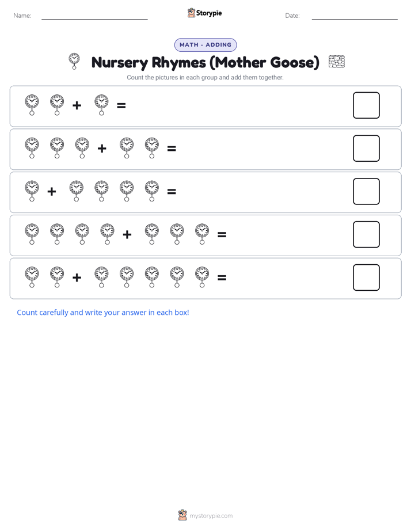The height and width of the screenshot is (532, 411).
Task: Click the bear icon in the footer
Action: coord(182,515)
